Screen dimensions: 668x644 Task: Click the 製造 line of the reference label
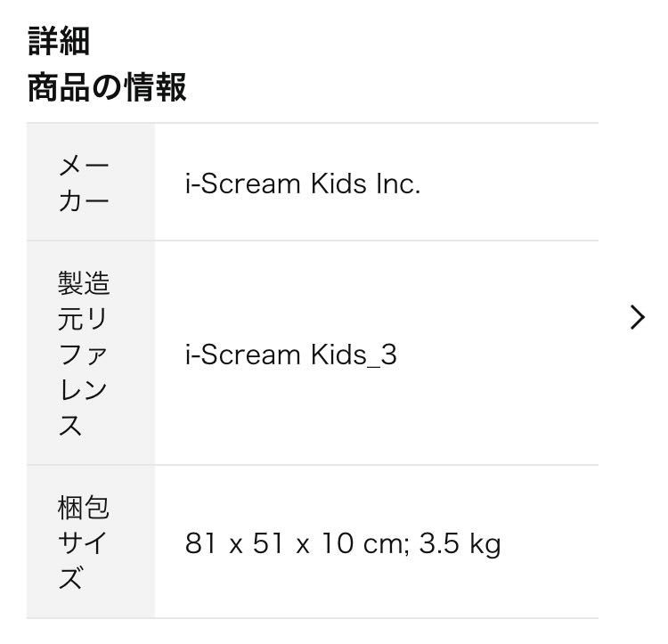85,283
